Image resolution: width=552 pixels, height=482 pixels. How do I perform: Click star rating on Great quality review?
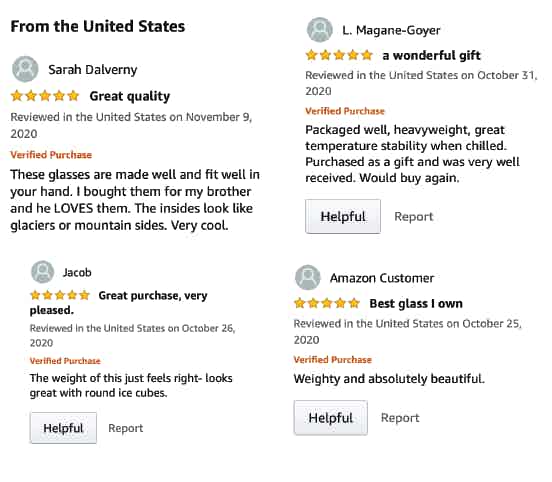45,96
